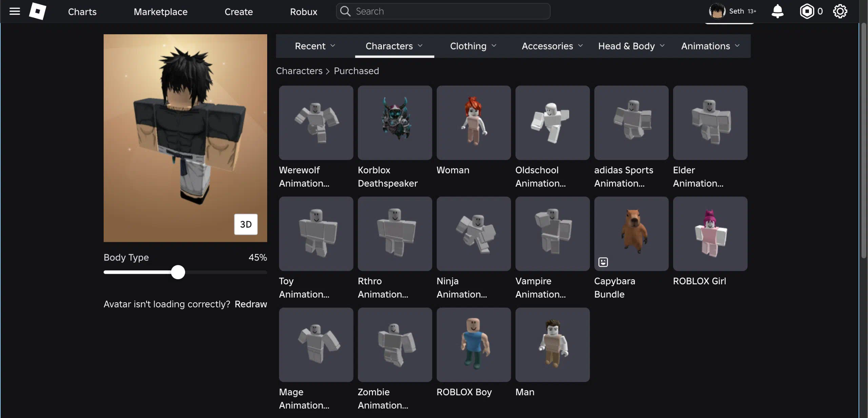This screenshot has width=868, height=418.
Task: Click the Body Type slider handle
Action: coord(178,272)
